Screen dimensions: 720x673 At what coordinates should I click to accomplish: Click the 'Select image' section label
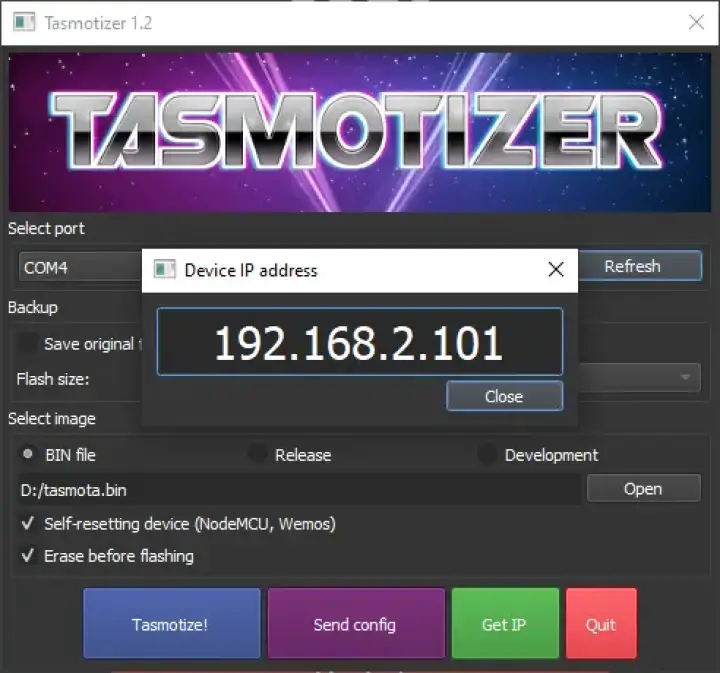pos(51,419)
